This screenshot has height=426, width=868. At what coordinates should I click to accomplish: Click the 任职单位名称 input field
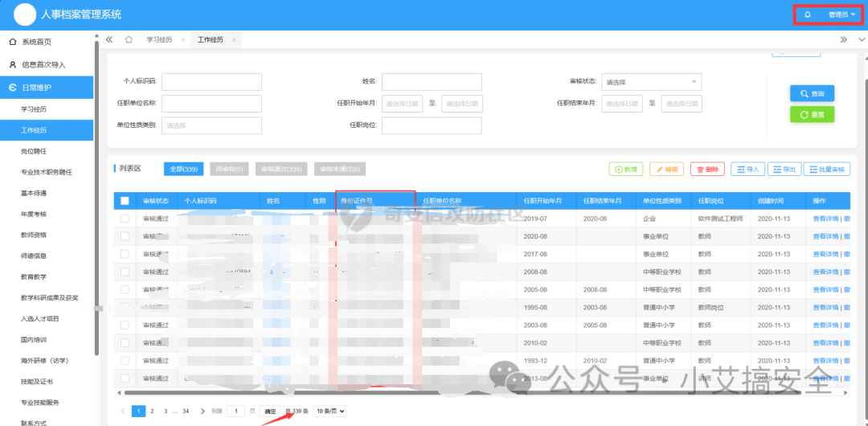coord(211,104)
